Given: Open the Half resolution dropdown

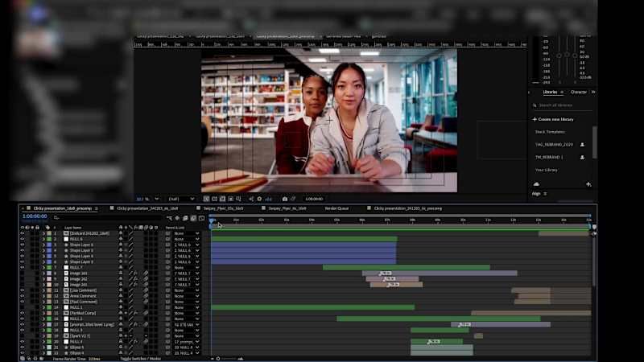Looking at the screenshot, I should [181, 199].
